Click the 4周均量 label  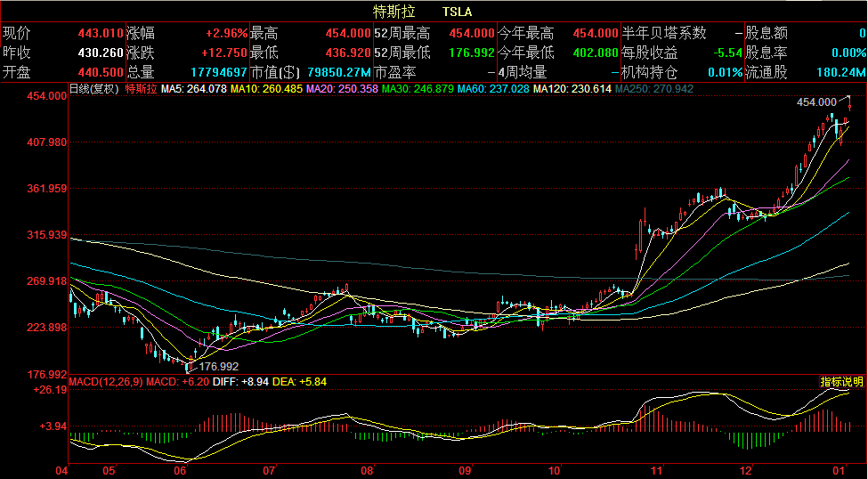tap(522, 72)
